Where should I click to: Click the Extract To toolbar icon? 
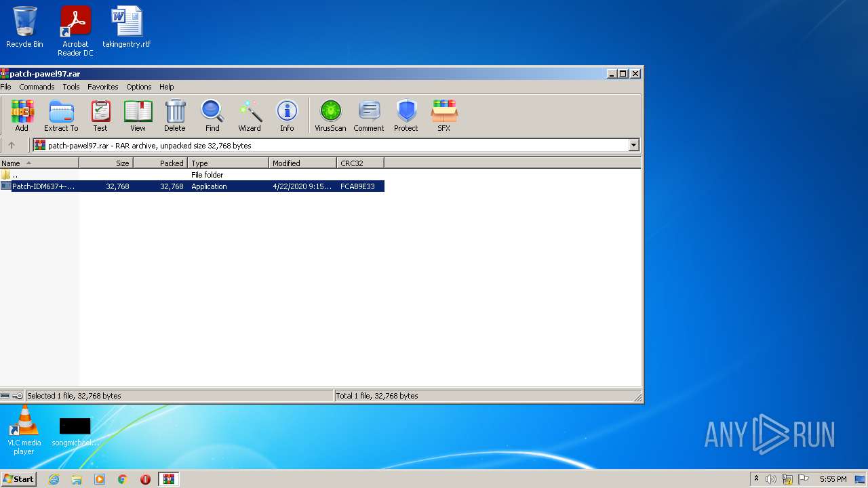click(61, 115)
